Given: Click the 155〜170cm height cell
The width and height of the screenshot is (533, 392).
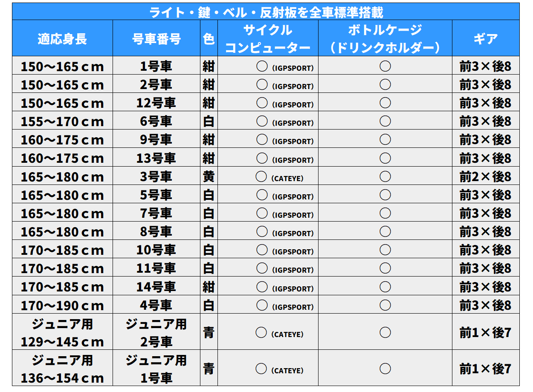Looking at the screenshot, I should pyautogui.click(x=62, y=121).
